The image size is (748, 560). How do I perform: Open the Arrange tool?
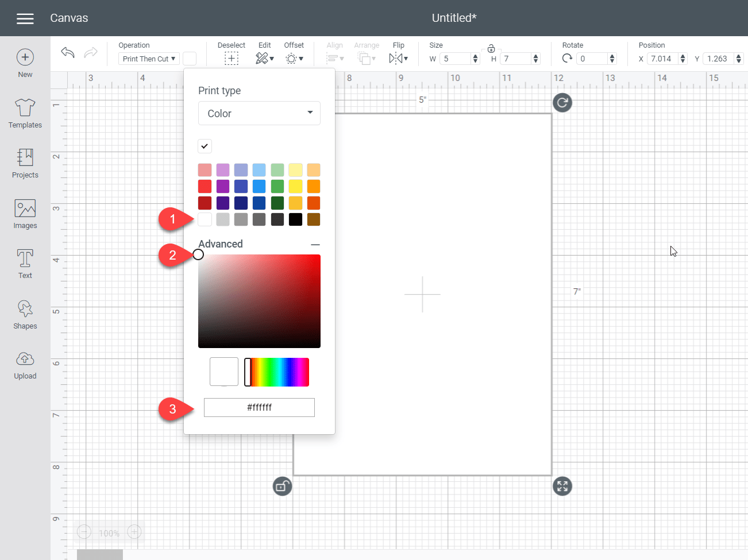pos(367,59)
